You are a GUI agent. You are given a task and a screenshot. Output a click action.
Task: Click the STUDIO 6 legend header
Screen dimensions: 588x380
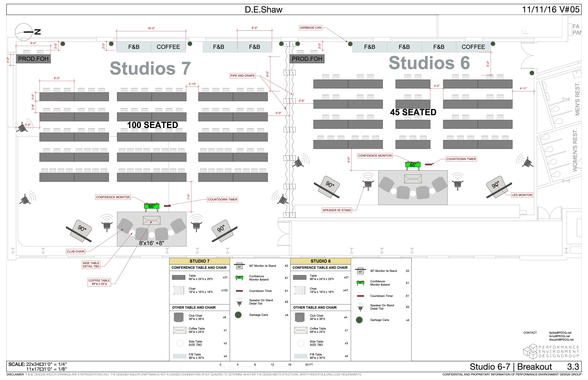(320, 261)
